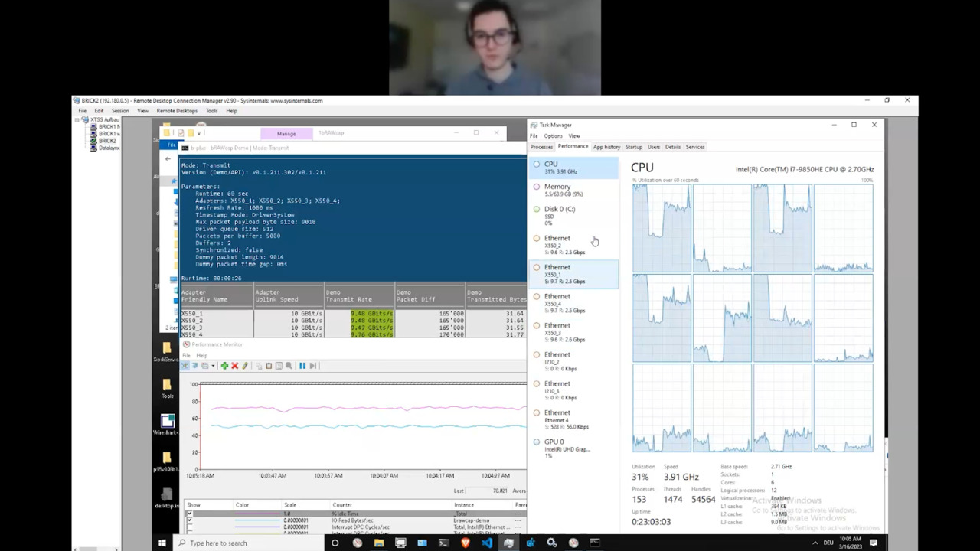The width and height of the screenshot is (980, 551).
Task: Open Visual Studio Code from the taskbar
Action: (x=487, y=543)
